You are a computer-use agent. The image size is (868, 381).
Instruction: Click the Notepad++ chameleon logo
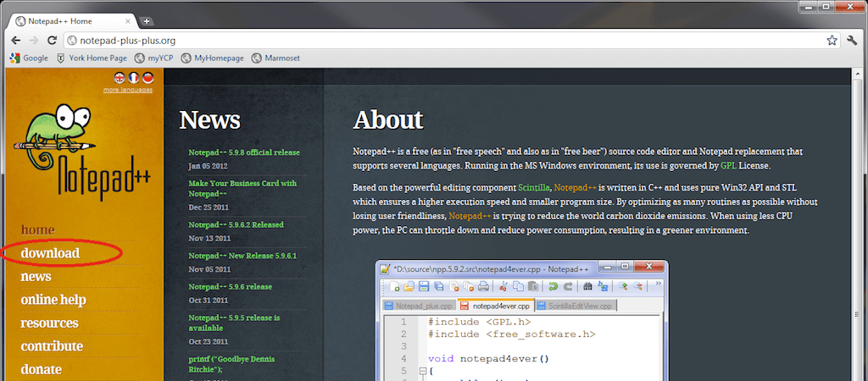click(x=82, y=151)
